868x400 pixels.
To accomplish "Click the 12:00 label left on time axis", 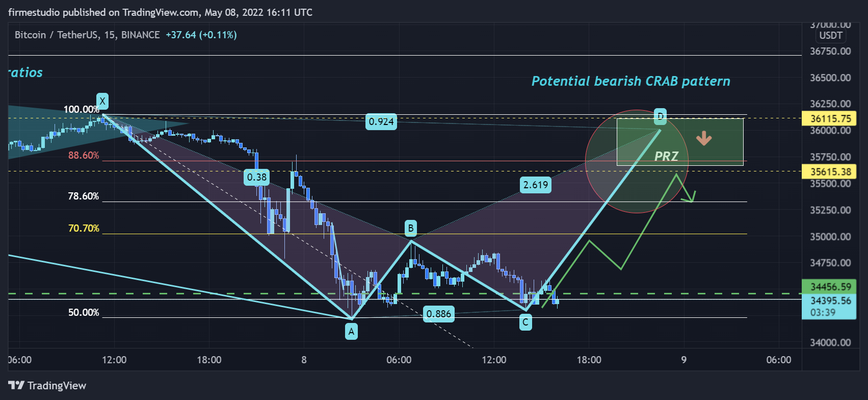I will 114,360.
